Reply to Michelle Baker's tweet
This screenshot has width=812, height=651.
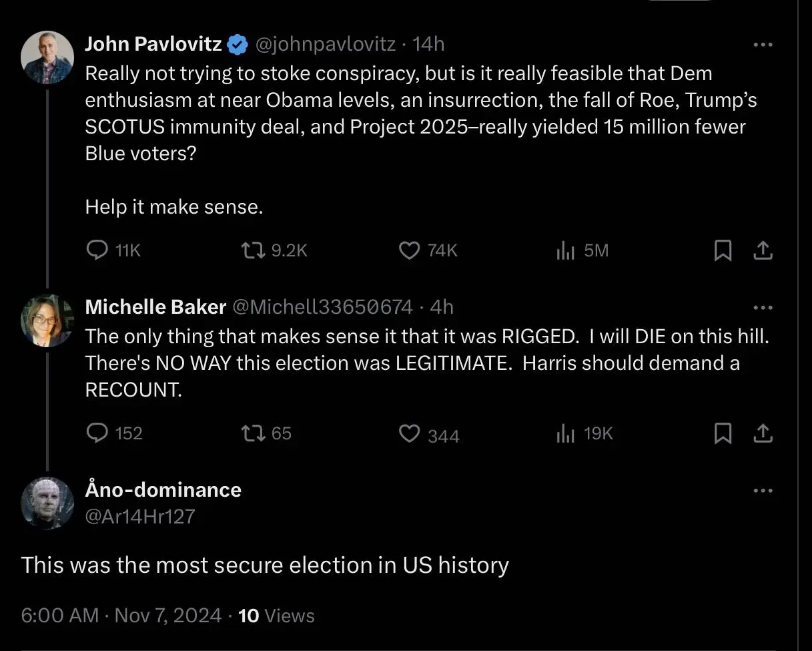pos(98,433)
